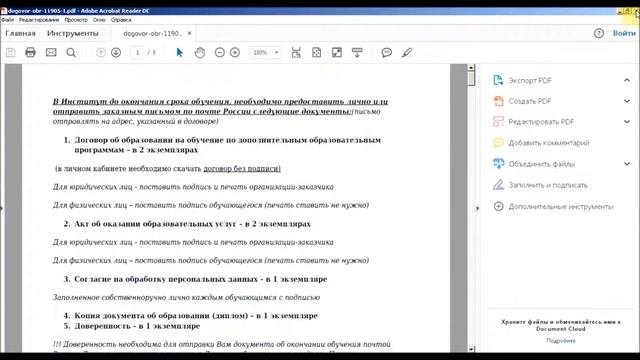Click the Save file icon
640x360 pixels.
click(11, 52)
